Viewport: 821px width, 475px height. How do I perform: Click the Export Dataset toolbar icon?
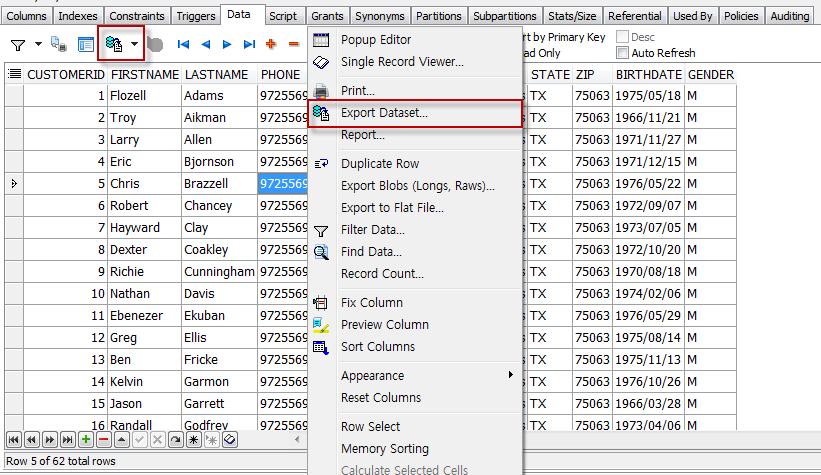pos(114,44)
